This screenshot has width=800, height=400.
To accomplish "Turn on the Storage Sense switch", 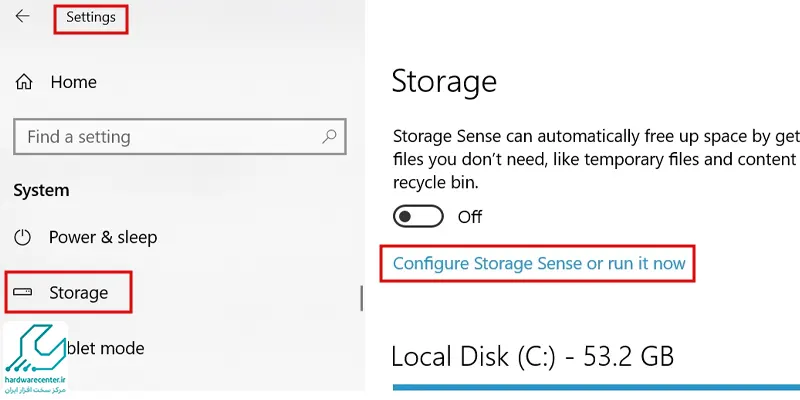I will click(x=418, y=216).
